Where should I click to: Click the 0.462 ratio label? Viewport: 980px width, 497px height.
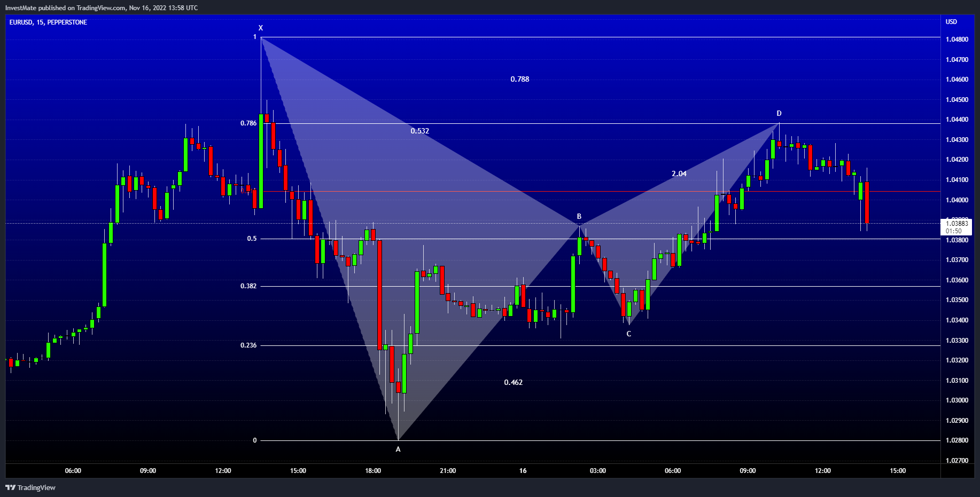coord(514,382)
